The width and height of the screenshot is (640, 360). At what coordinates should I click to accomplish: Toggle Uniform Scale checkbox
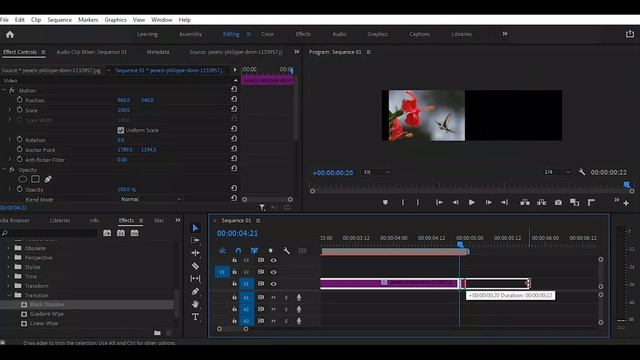tap(121, 130)
